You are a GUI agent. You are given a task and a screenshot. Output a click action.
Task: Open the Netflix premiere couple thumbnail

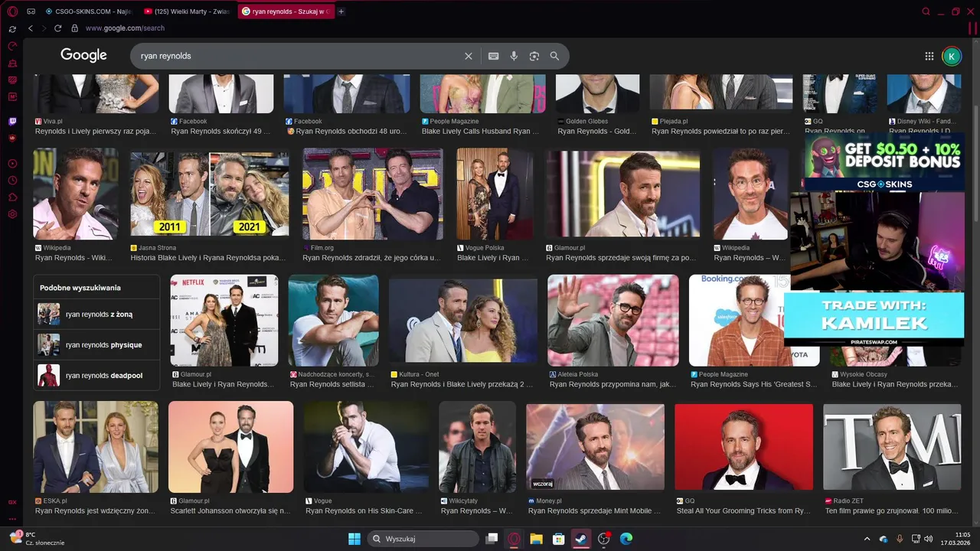224,321
